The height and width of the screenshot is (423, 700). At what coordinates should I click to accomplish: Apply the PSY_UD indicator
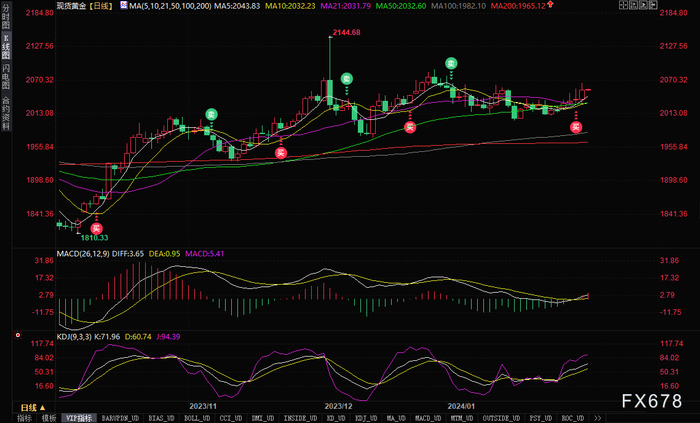pyautogui.click(x=541, y=418)
